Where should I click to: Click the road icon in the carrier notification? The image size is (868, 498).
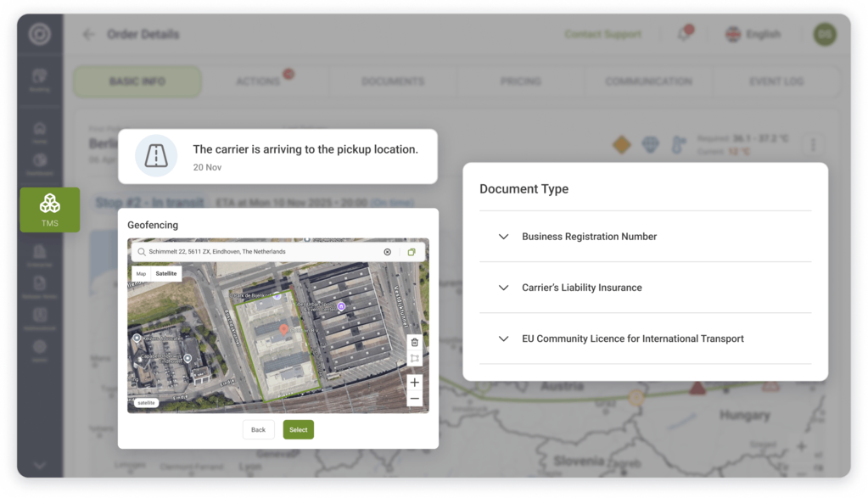point(156,155)
